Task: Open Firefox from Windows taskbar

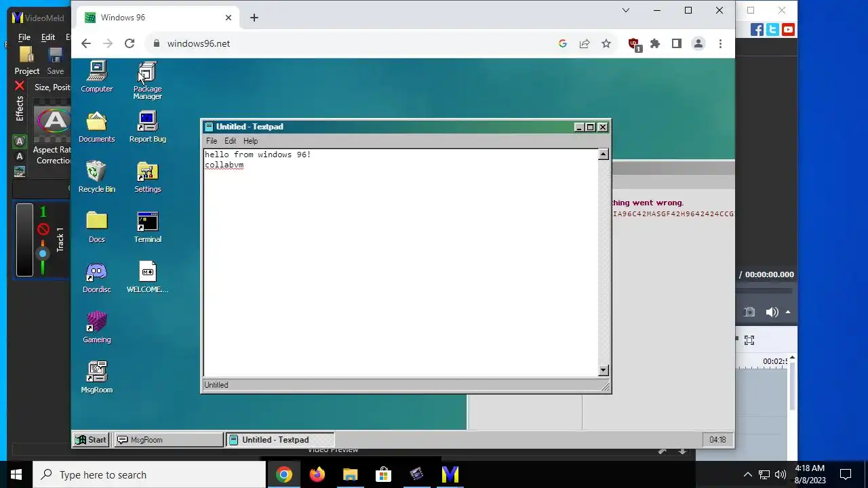Action: 317,474
